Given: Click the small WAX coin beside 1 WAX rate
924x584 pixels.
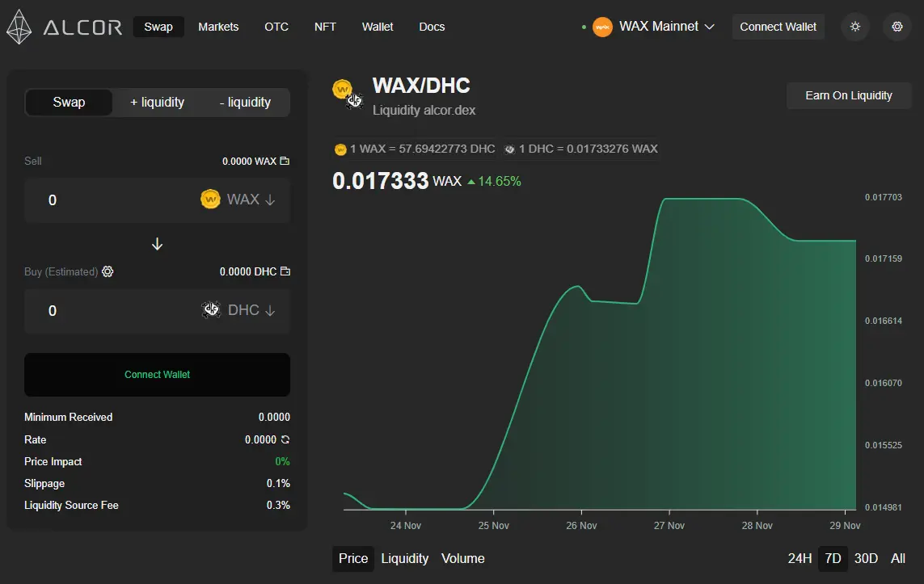Looking at the screenshot, I should pyautogui.click(x=340, y=149).
